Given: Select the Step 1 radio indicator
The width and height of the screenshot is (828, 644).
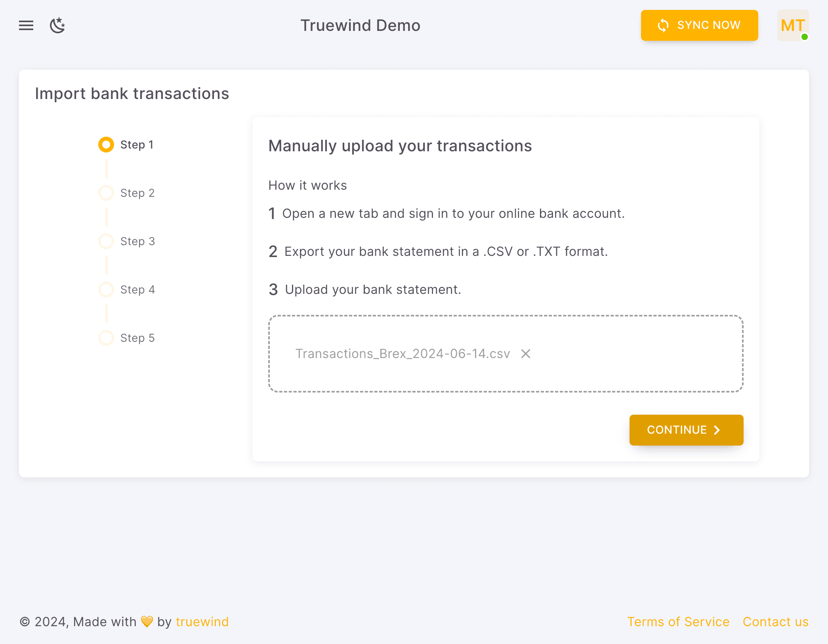Looking at the screenshot, I should pos(106,145).
